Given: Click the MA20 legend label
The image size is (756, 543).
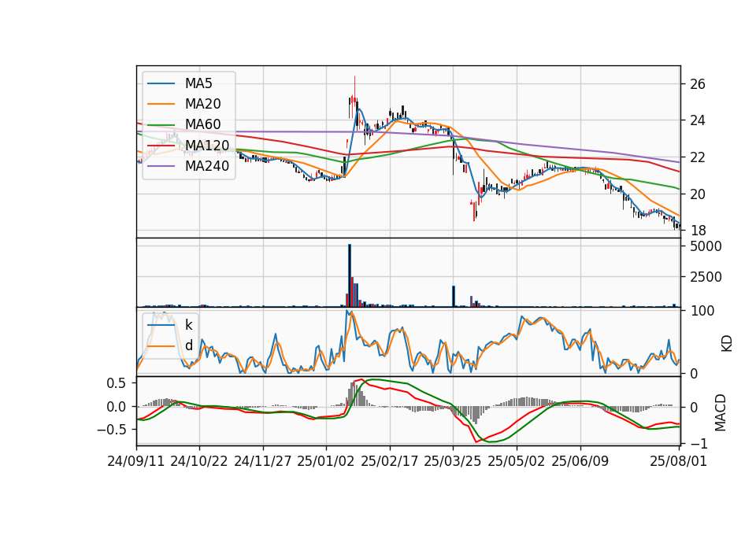Looking at the screenshot, I should pos(202,104).
